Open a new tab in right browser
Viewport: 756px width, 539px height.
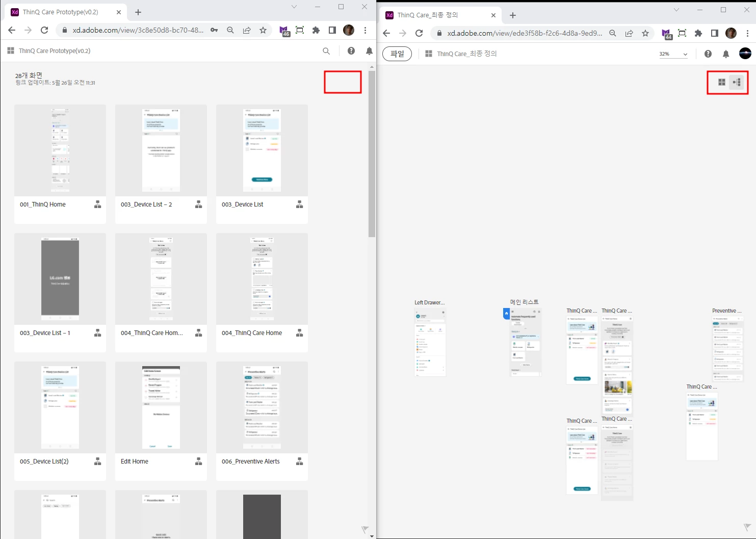point(513,15)
